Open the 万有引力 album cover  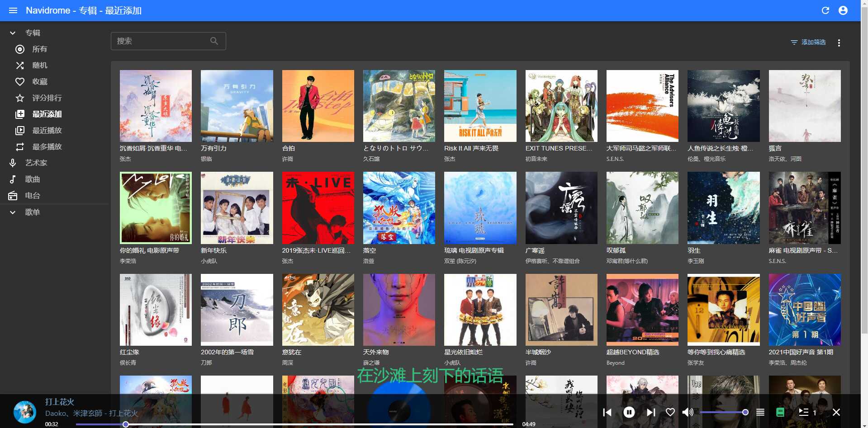click(x=237, y=106)
